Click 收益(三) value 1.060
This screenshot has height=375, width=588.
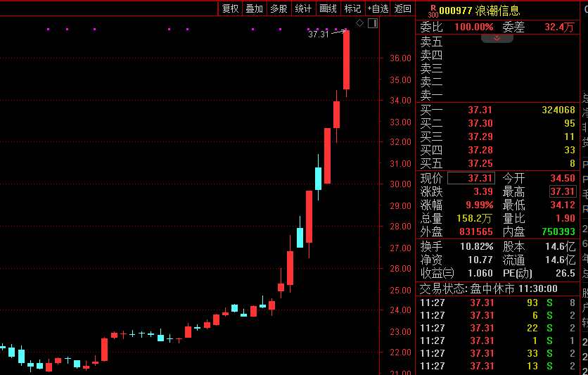pyautogui.click(x=480, y=273)
